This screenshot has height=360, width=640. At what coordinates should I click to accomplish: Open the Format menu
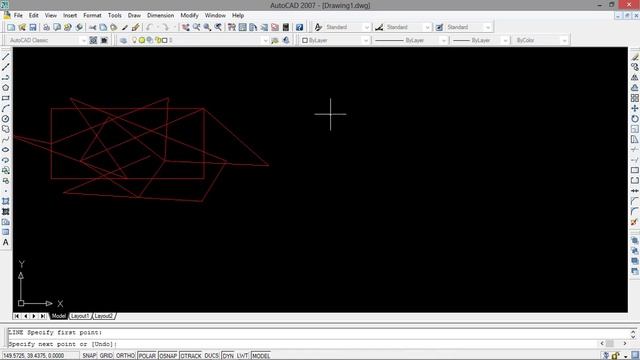click(x=92, y=15)
